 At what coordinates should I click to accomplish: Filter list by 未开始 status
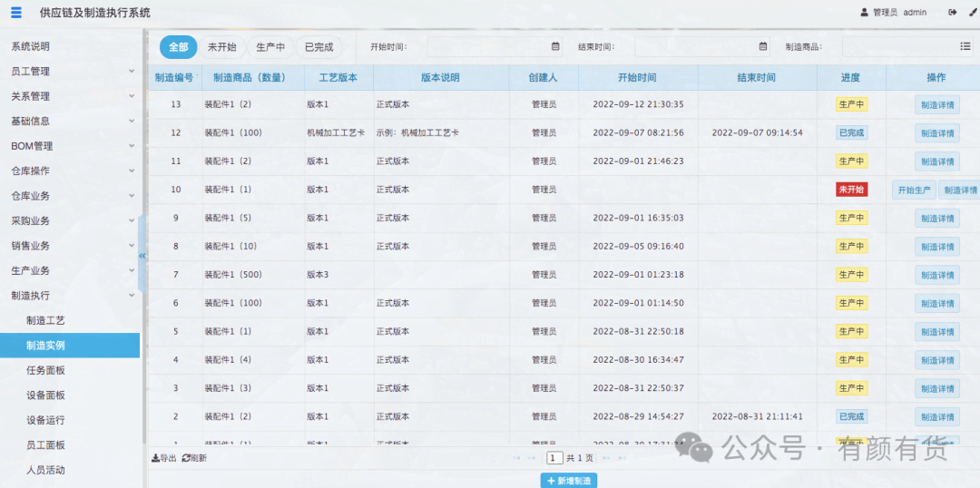point(221,47)
